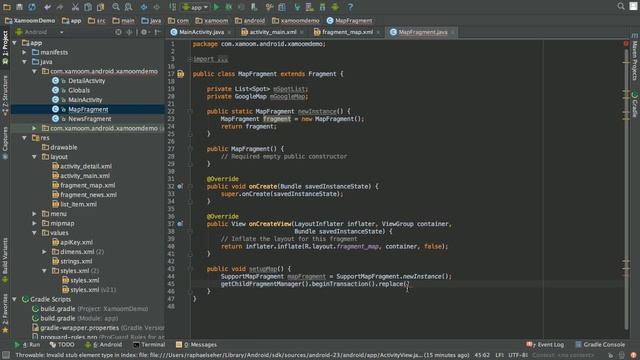The width and height of the screenshot is (640, 360).
Task: Collapse the res folder node
Action: tap(24, 138)
